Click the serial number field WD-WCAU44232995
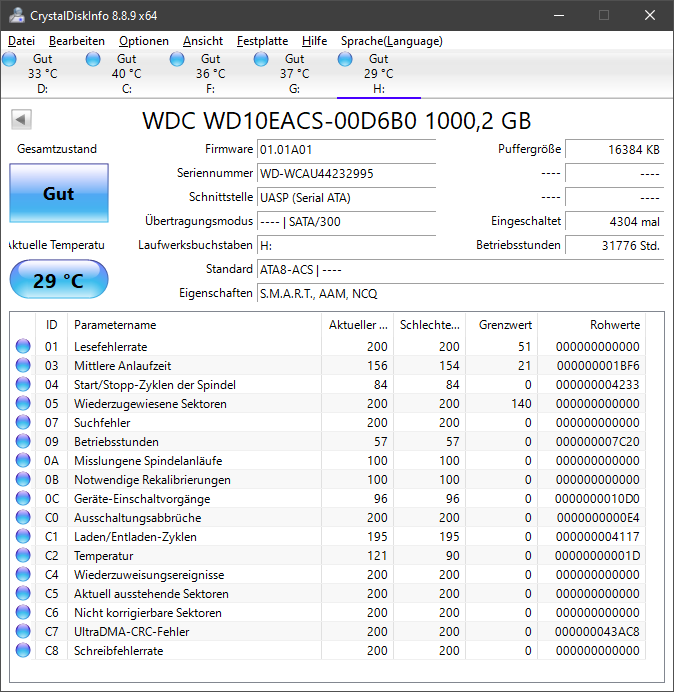This screenshot has height=692, width=674. (x=346, y=173)
